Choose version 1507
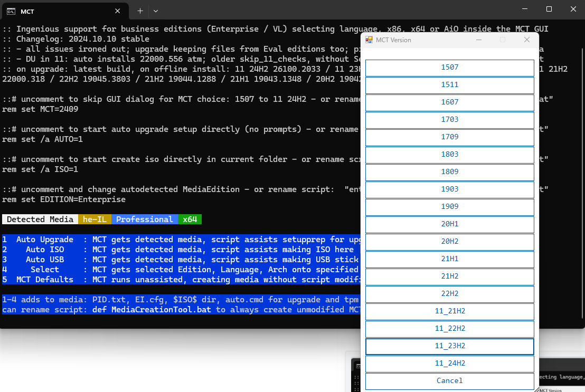Image resolution: width=585 pixels, height=392 pixels. [449, 68]
